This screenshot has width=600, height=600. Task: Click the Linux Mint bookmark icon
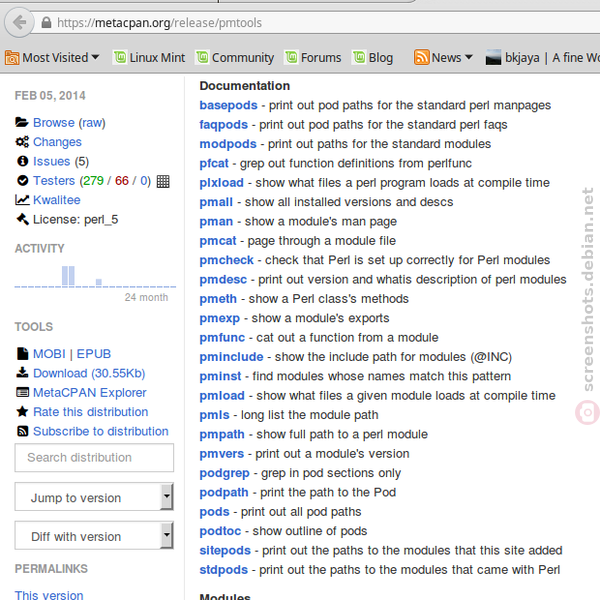[120, 57]
